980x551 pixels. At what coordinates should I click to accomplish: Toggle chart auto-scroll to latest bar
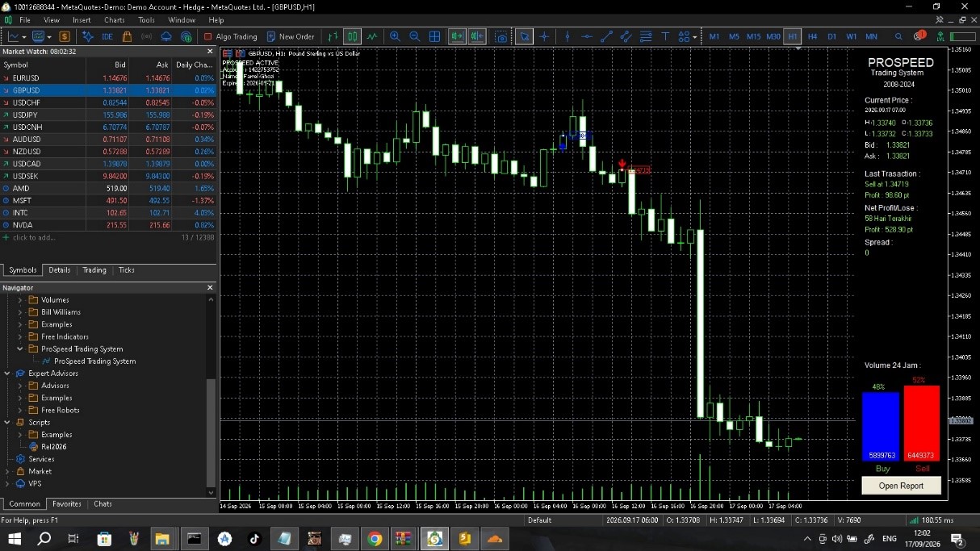(457, 36)
